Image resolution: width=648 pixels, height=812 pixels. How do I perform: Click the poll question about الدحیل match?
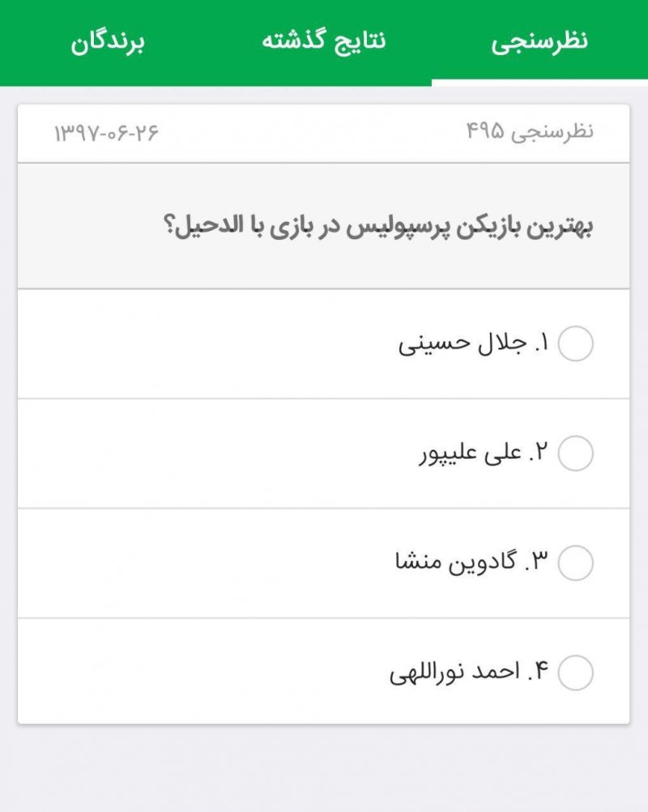[x=377, y=227]
